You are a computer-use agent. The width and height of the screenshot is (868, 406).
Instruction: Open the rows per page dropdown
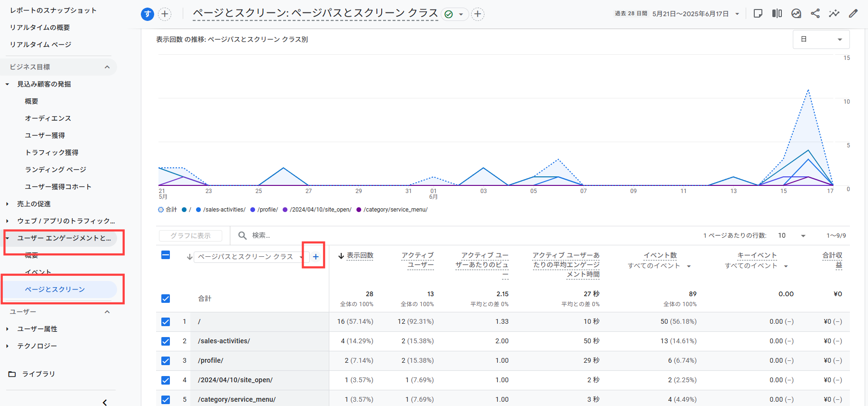tap(803, 236)
